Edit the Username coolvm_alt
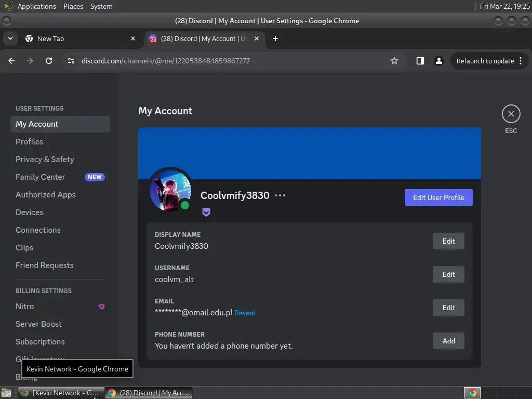Screen dimensions: 532x399 click(x=448, y=274)
